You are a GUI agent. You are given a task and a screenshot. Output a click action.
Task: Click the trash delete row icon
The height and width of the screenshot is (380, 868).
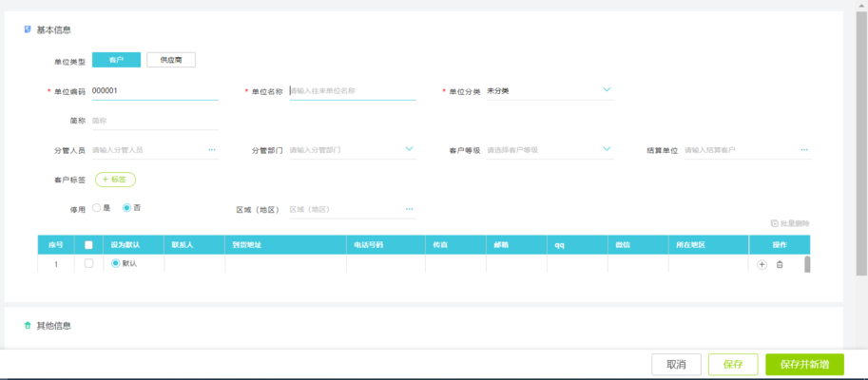click(780, 264)
